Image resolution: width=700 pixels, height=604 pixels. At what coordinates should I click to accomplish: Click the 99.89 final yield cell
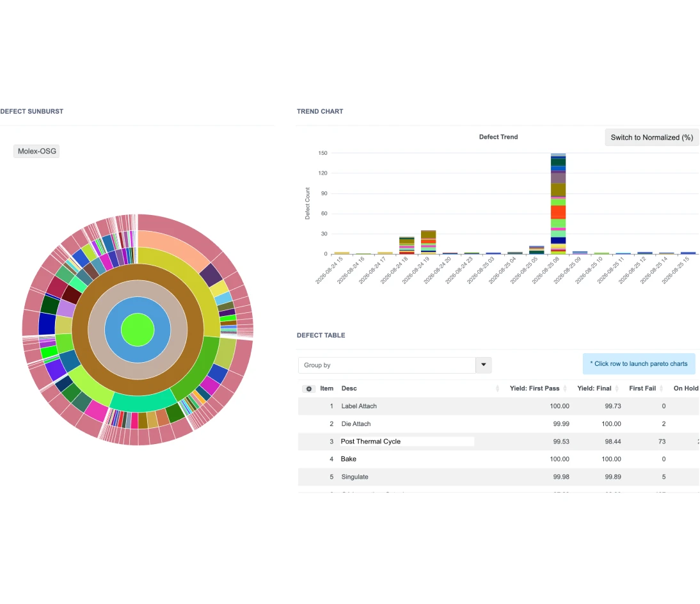(613, 477)
